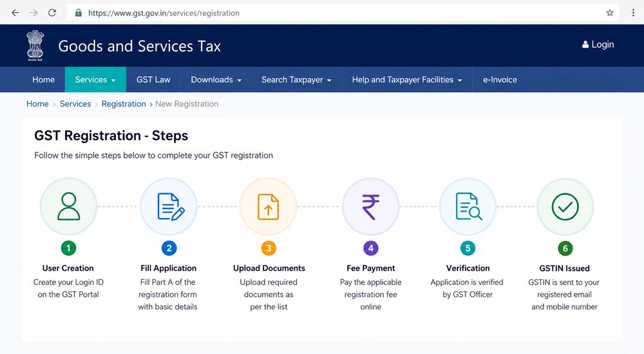Viewport: 644px width, 354px height.
Task: Click the browser forward arrow
Action: (x=33, y=13)
